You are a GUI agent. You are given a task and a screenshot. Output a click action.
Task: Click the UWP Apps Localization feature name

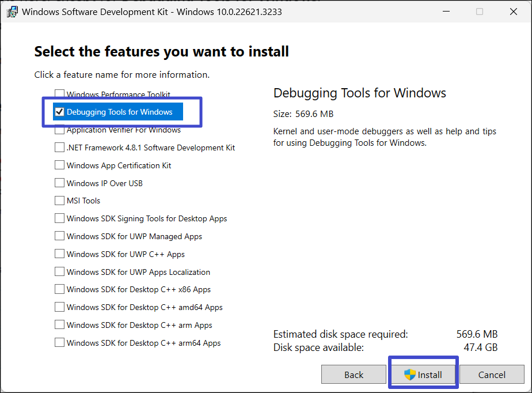[138, 272]
